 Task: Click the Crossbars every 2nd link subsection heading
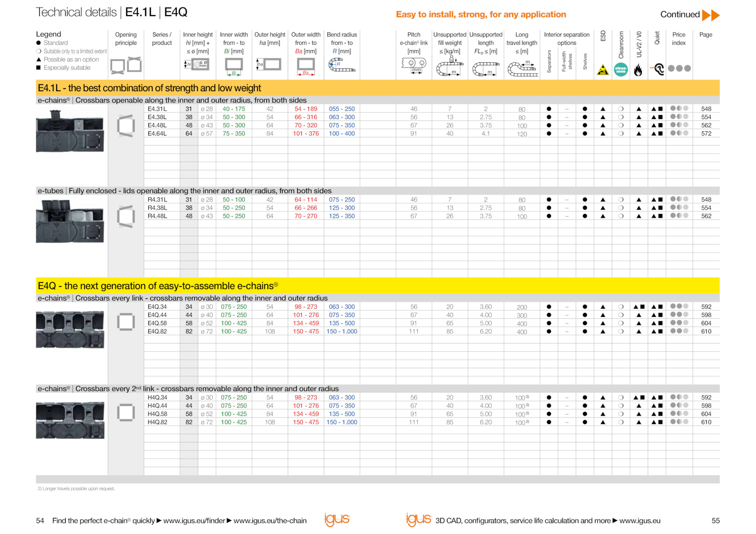pyautogui.click(x=378, y=389)
